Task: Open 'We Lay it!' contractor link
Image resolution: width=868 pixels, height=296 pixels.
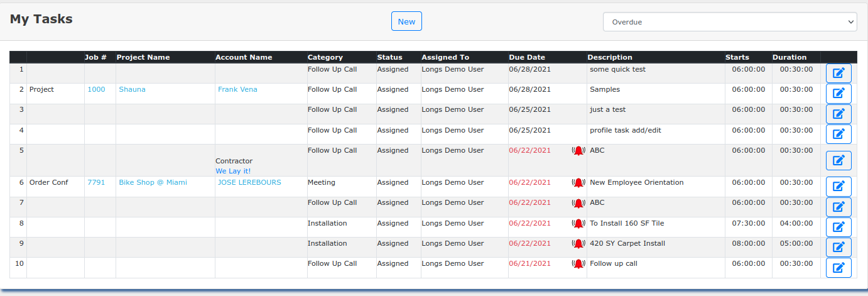Action: point(233,171)
